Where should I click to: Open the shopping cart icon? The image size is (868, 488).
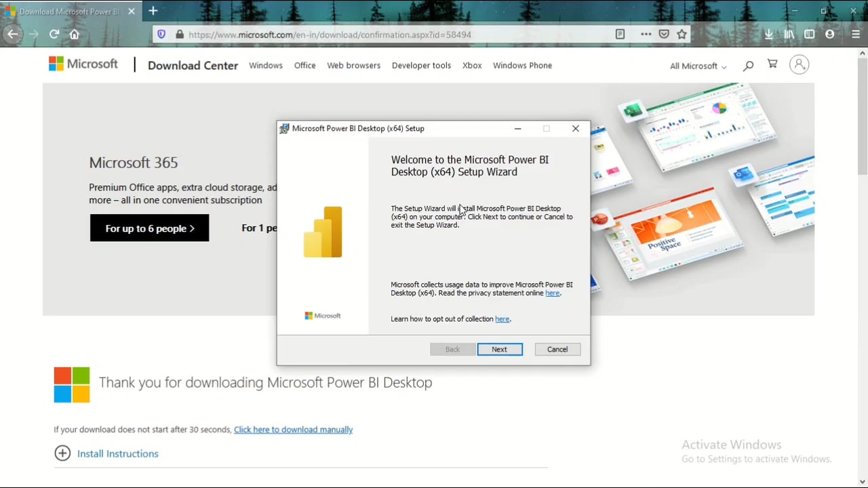tap(772, 64)
